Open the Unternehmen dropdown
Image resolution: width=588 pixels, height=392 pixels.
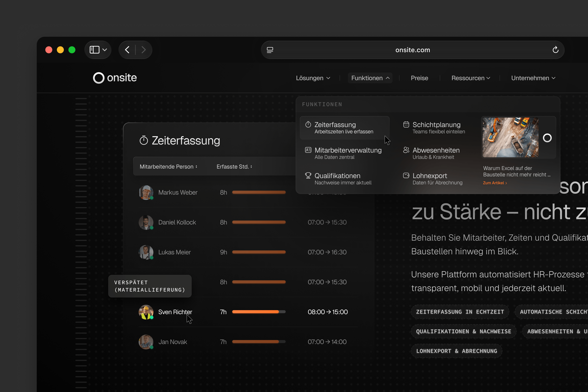(x=533, y=78)
